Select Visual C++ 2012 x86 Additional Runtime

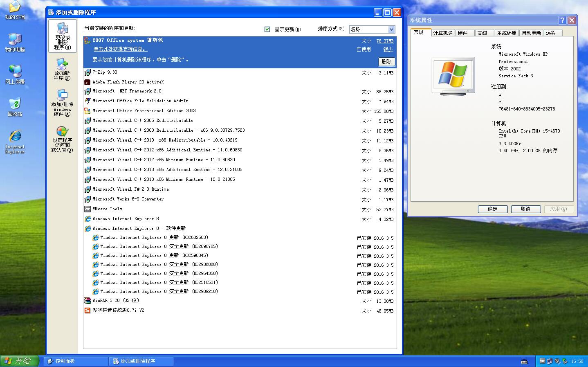pyautogui.click(x=240, y=150)
